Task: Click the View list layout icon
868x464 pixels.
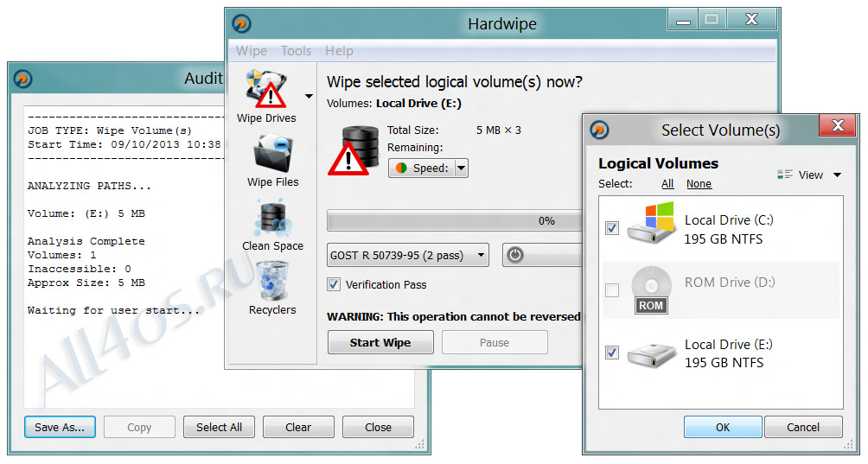Action: click(784, 175)
